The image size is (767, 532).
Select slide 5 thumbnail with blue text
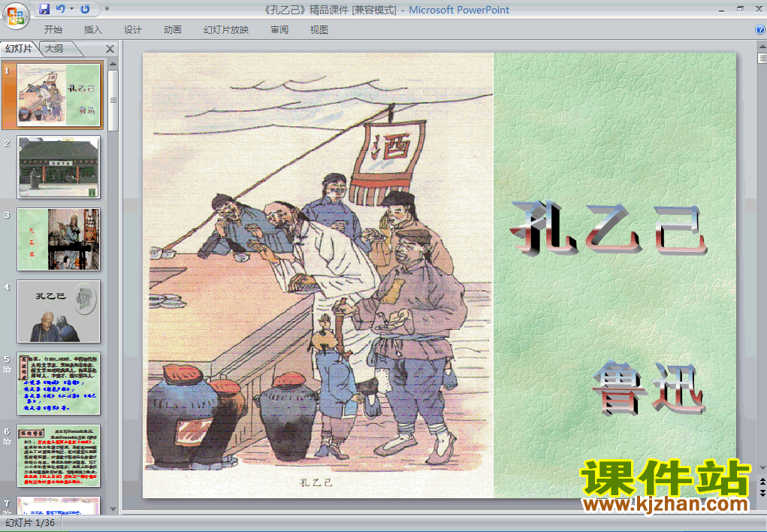tap(59, 384)
